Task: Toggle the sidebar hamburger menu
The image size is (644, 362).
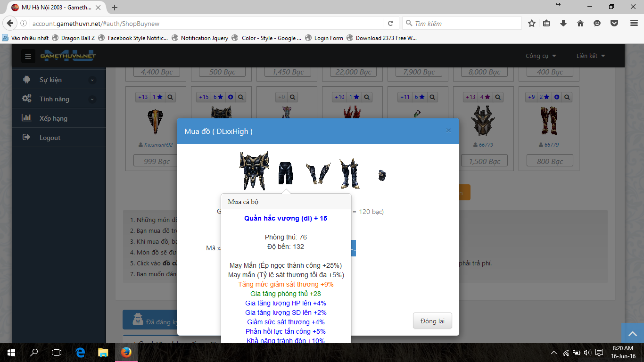Action: (x=28, y=57)
